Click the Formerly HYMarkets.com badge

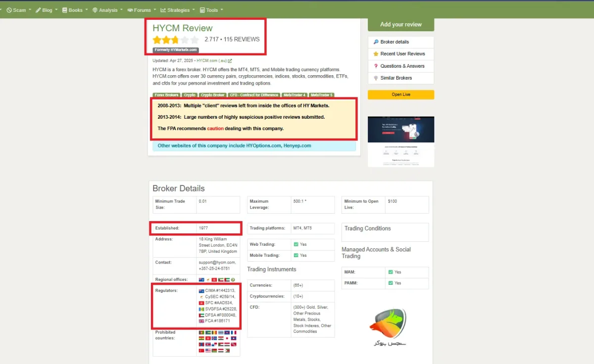176,50
